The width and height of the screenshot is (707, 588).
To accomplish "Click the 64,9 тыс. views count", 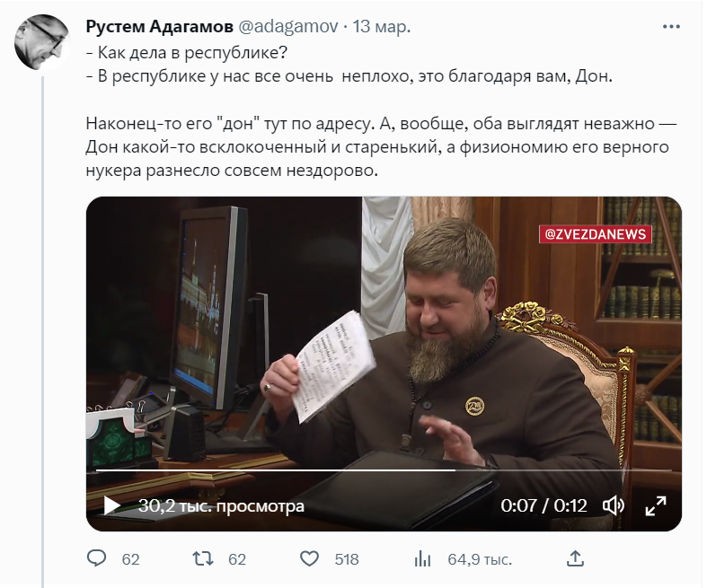I will [x=480, y=559].
